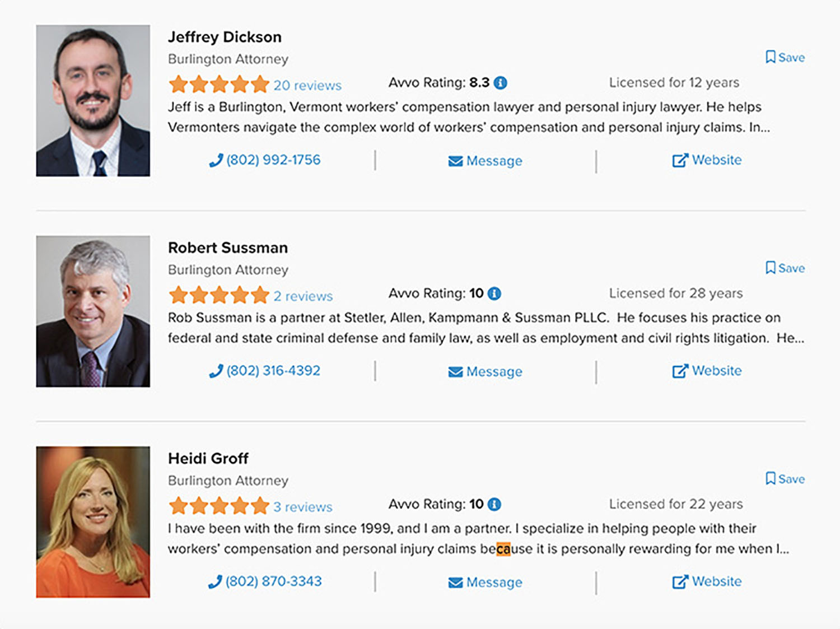Click the info icon next to Heidi Groff's Avvo Rating
Image resolution: width=840 pixels, height=629 pixels.
tap(493, 503)
